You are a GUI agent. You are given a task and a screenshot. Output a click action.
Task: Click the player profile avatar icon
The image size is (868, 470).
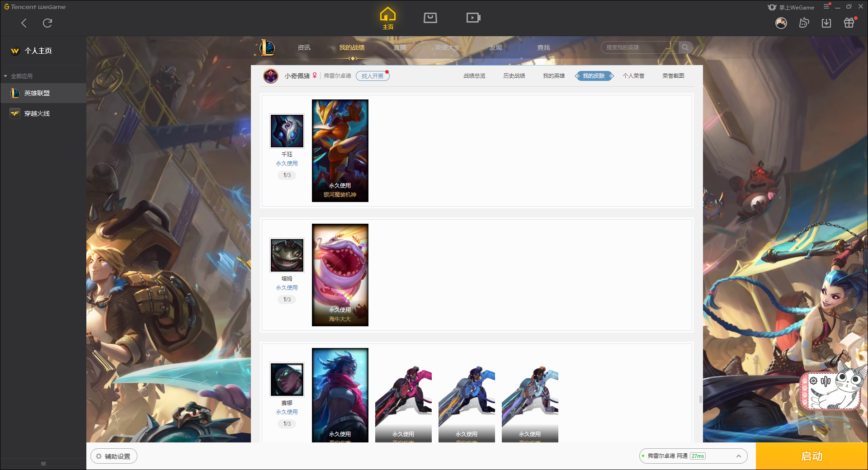271,76
